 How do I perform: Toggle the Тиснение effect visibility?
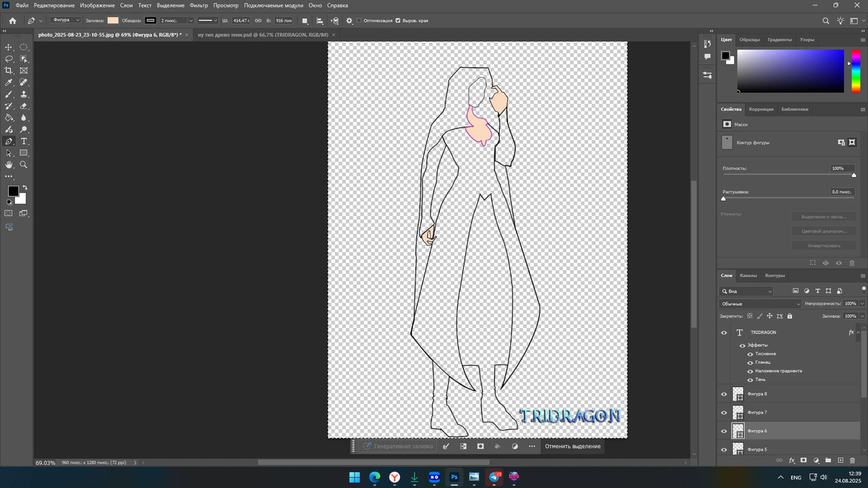(x=750, y=354)
